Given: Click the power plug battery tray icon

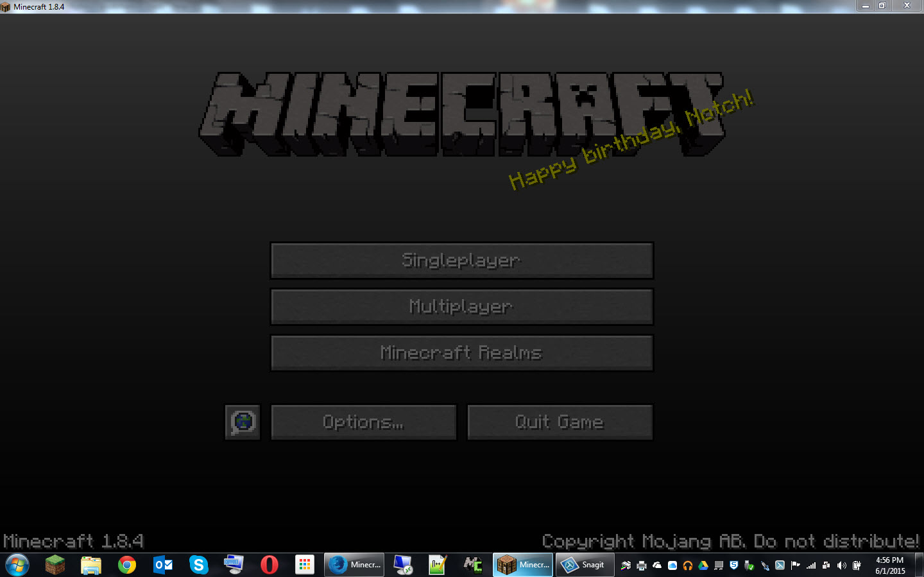Looking at the screenshot, I should tap(857, 565).
